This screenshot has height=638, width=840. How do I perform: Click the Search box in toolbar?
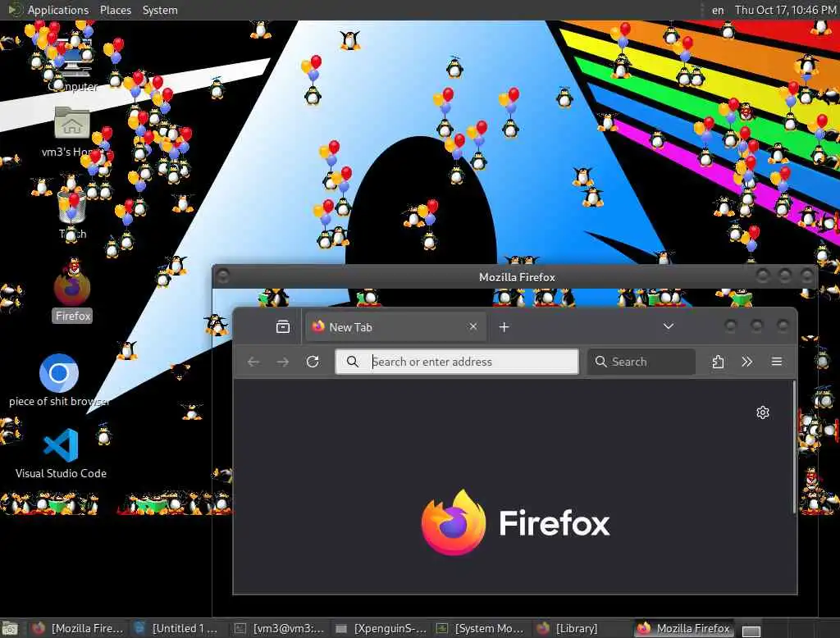(641, 362)
